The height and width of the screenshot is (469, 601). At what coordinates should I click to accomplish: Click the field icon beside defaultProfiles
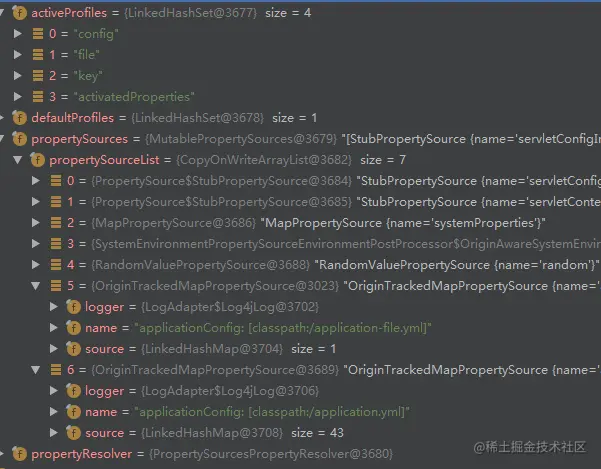coord(20,118)
